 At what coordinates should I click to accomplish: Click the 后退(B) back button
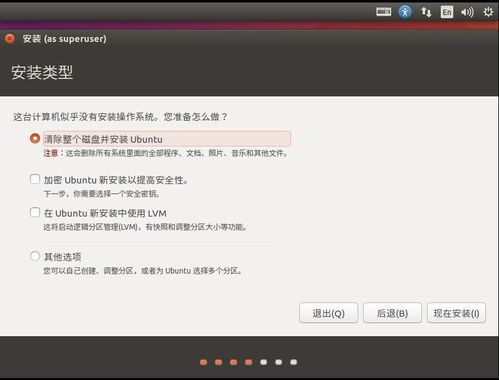[392, 313]
